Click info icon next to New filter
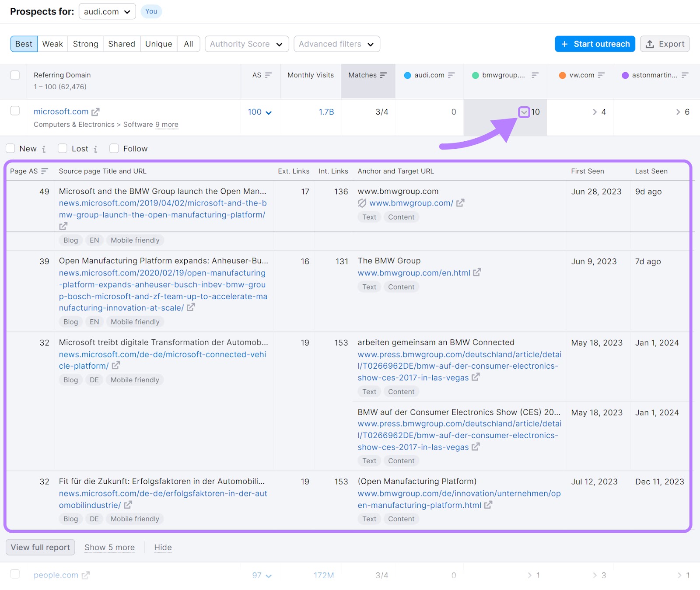The width and height of the screenshot is (700, 590). coord(44,149)
